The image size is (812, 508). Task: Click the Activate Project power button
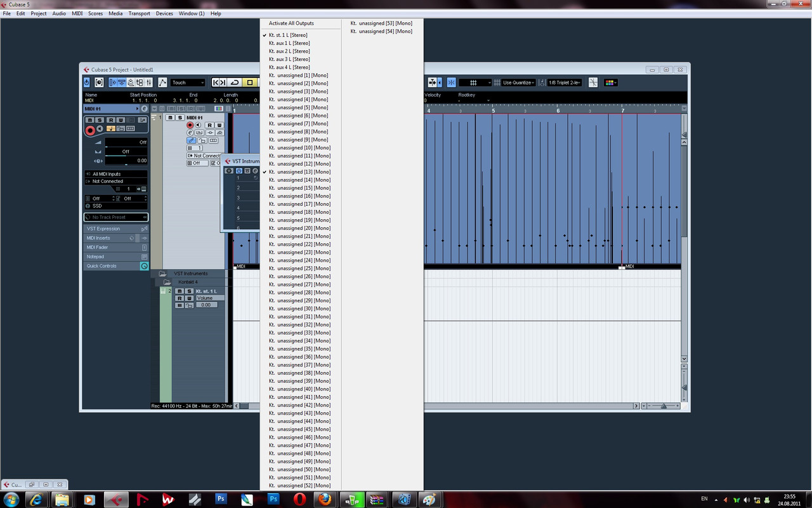pyautogui.click(x=88, y=83)
